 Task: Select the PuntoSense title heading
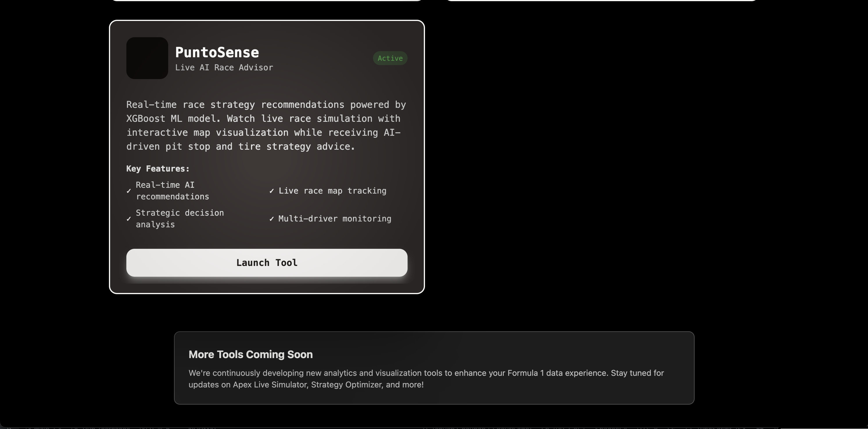(217, 52)
